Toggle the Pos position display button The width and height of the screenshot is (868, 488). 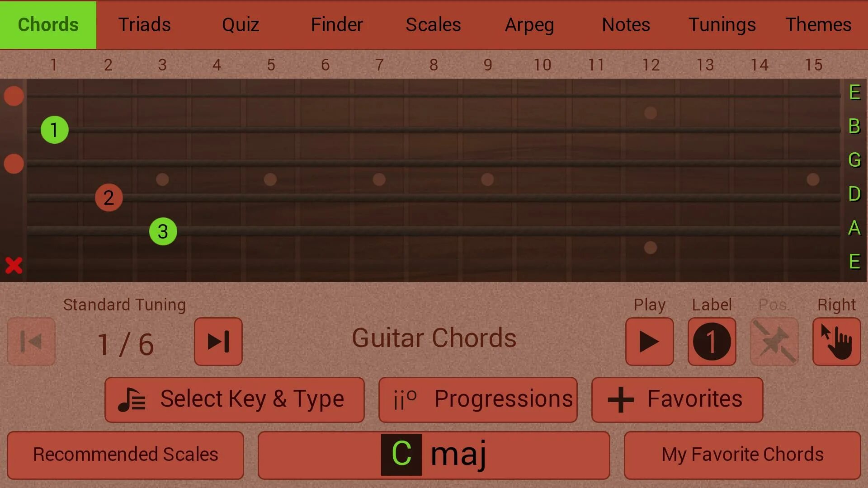tap(775, 341)
